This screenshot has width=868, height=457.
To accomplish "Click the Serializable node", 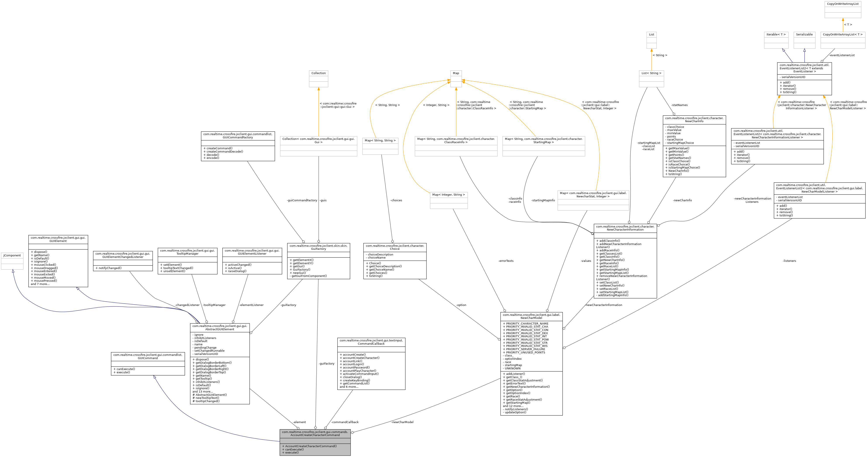I will coord(804,40).
